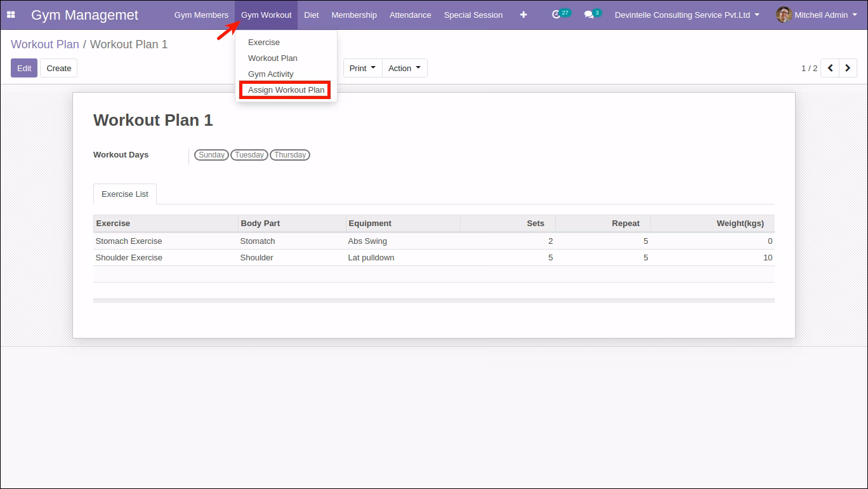Select Assign Workout Plan menu entry

pos(286,90)
